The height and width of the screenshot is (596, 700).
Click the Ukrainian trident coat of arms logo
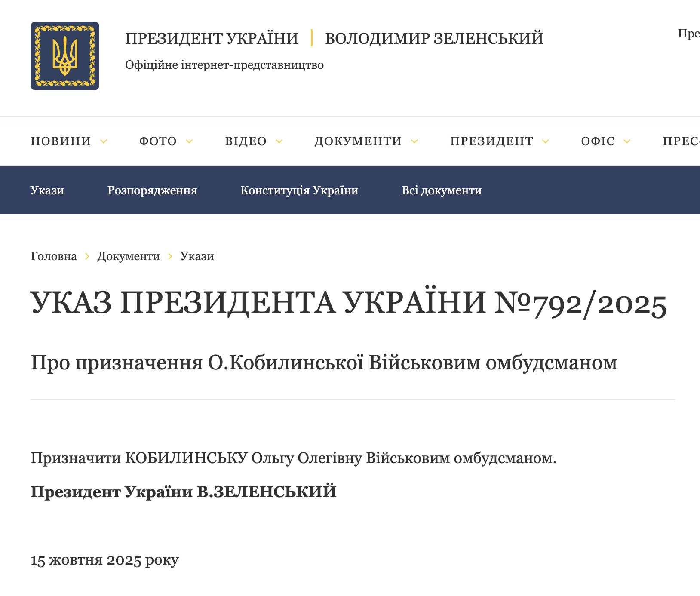(64, 56)
